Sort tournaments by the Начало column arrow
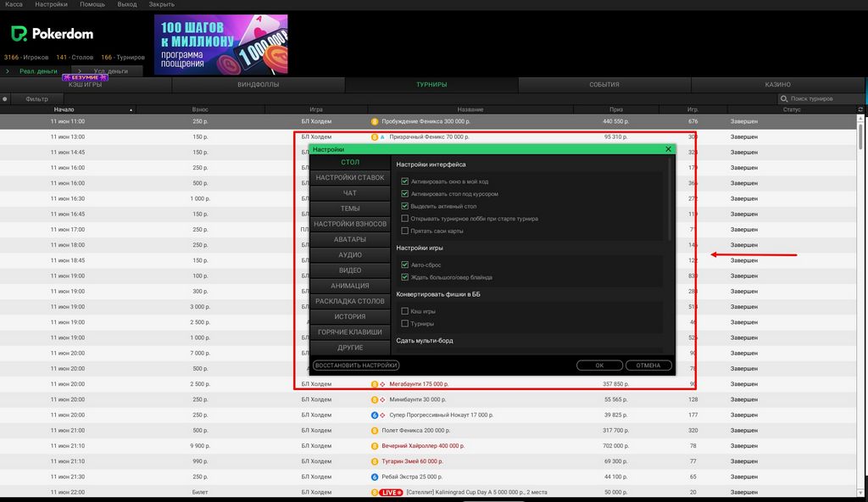Viewport: 868px width, 502px height. (131, 109)
